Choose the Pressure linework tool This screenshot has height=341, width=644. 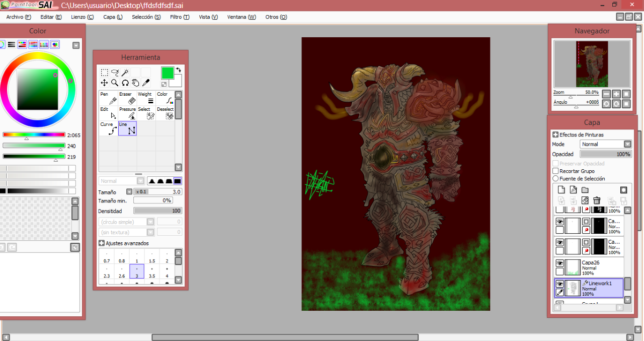click(127, 113)
